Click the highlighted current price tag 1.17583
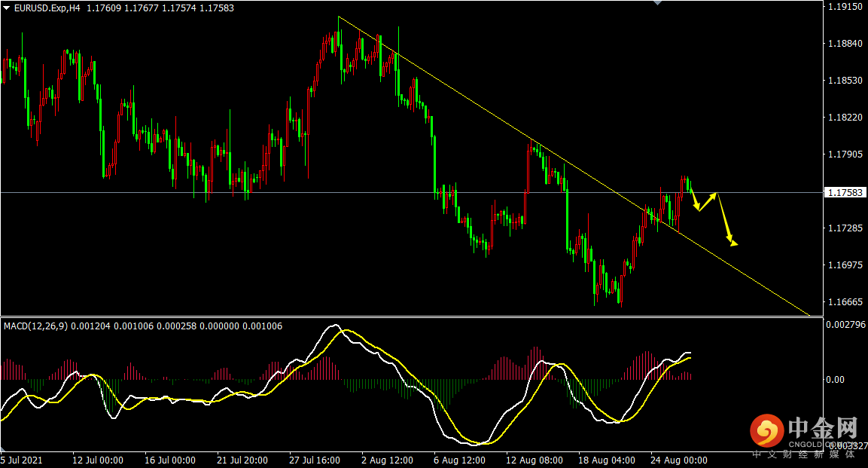The height and width of the screenshot is (468, 868). click(x=845, y=193)
